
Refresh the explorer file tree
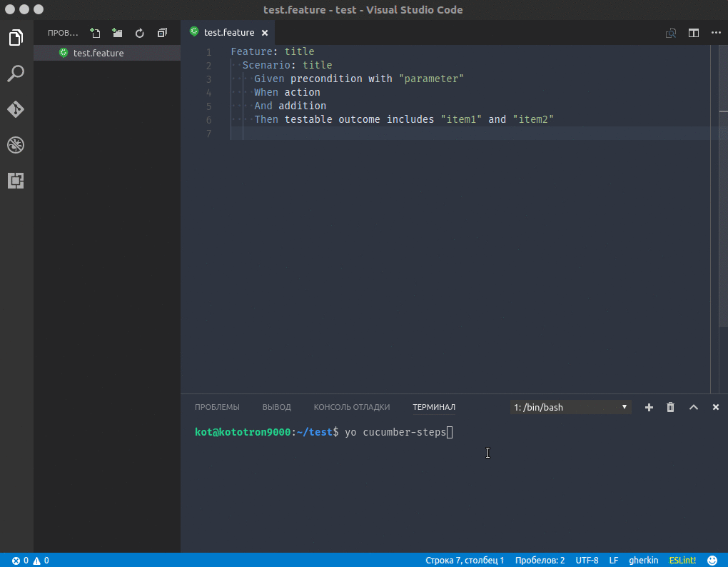click(140, 33)
